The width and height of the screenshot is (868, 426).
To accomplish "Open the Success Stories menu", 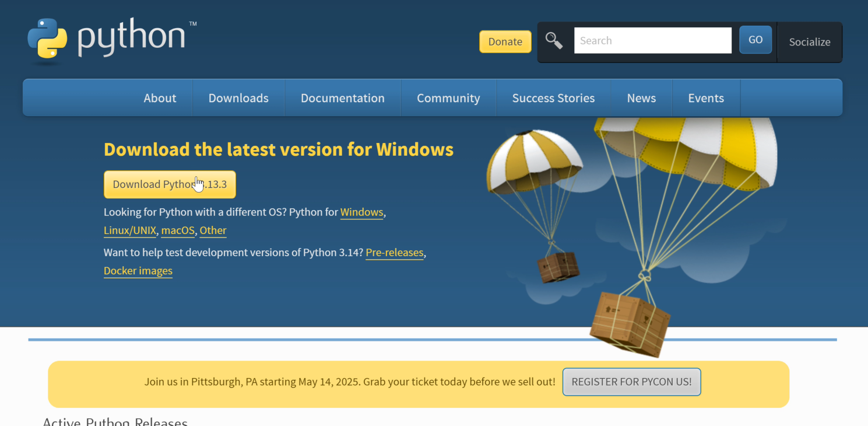I will click(x=553, y=98).
